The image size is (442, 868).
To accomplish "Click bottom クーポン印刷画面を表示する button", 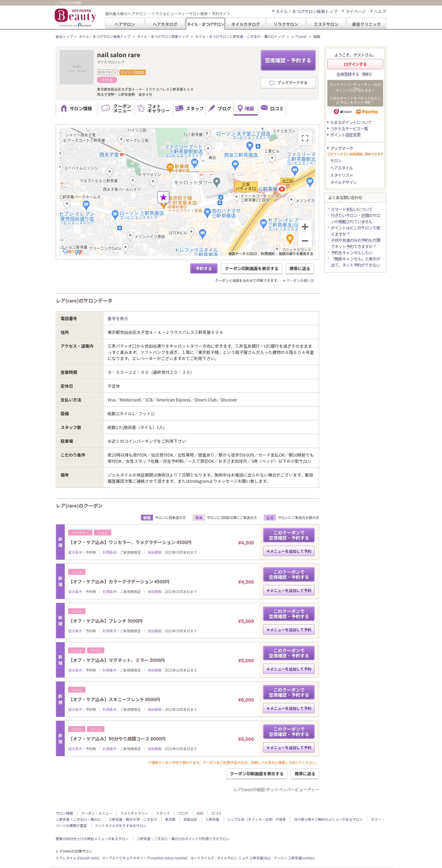I will click(x=256, y=774).
